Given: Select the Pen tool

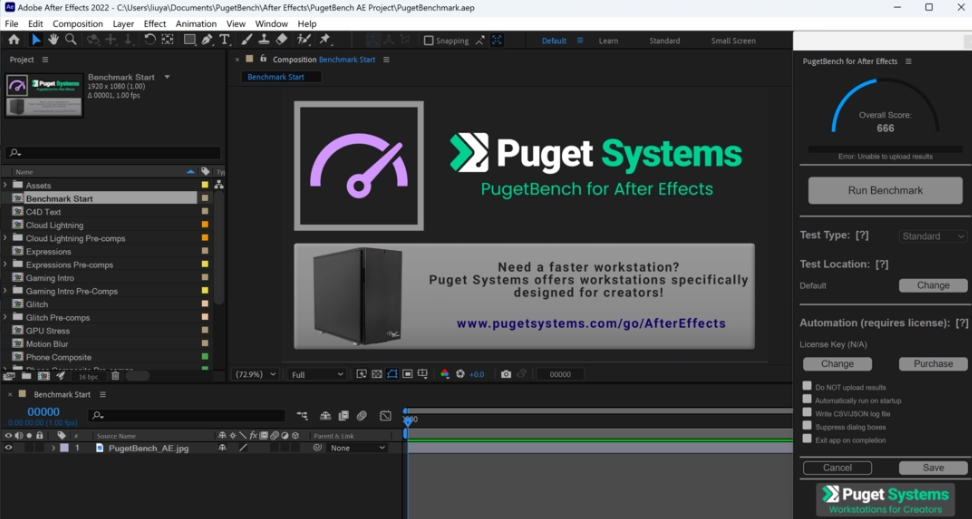Looking at the screenshot, I should pos(207,40).
